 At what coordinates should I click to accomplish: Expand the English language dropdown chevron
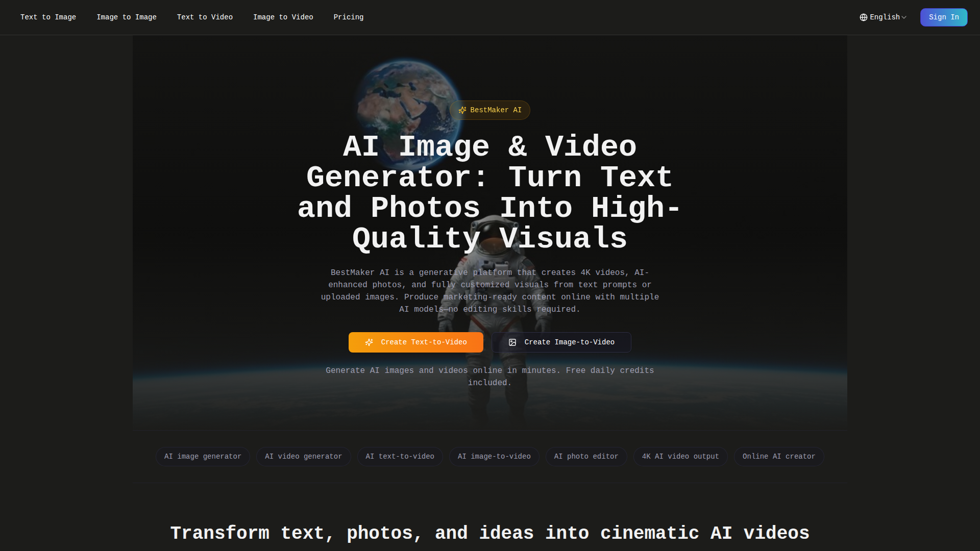[904, 17]
